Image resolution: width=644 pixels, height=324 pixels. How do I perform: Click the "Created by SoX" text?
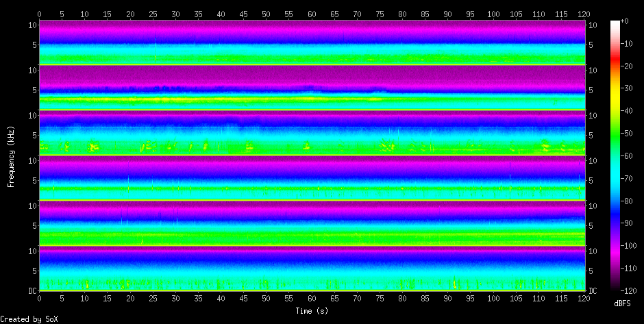coord(29,319)
